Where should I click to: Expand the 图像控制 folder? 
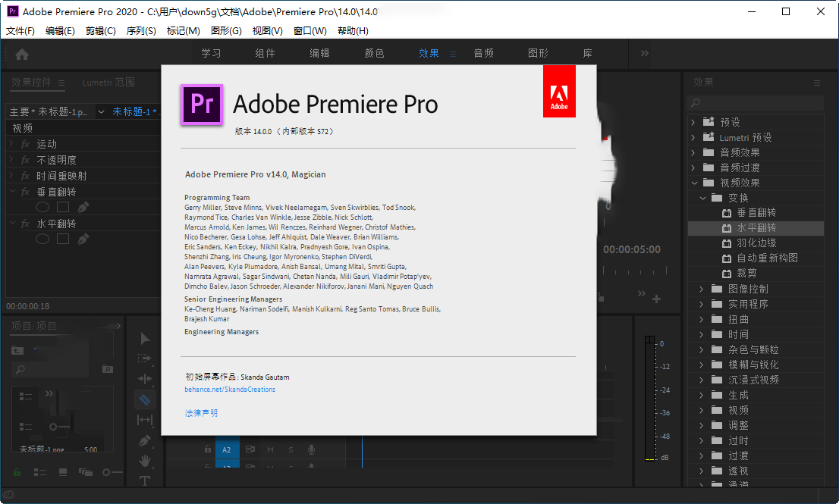pyautogui.click(x=702, y=290)
